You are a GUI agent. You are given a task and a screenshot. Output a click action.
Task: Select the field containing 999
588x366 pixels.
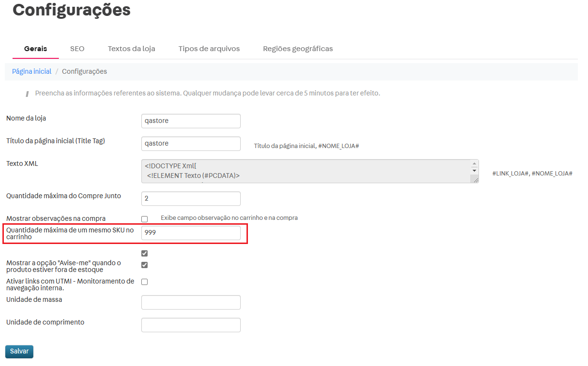click(x=191, y=232)
